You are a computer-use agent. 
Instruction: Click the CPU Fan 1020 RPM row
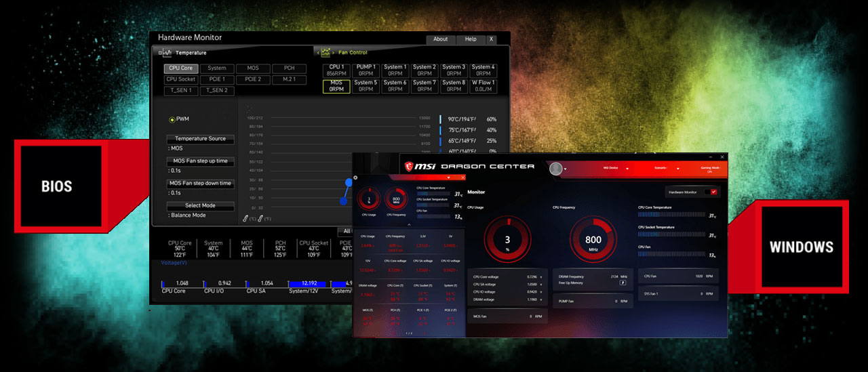click(678, 276)
